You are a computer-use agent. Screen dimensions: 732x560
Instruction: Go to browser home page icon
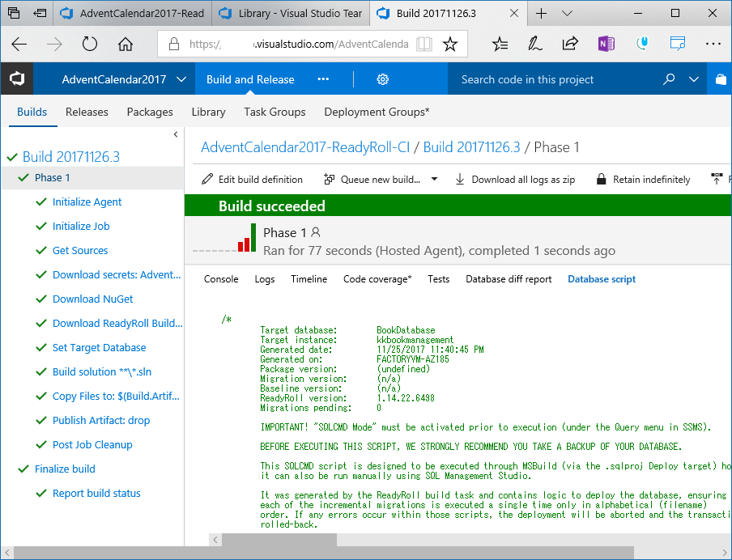126,45
